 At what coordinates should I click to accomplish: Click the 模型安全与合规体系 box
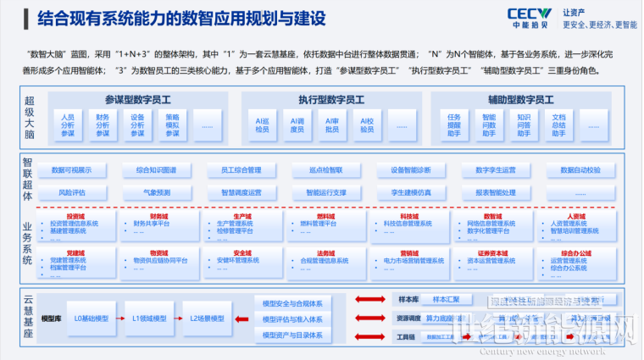292,304
